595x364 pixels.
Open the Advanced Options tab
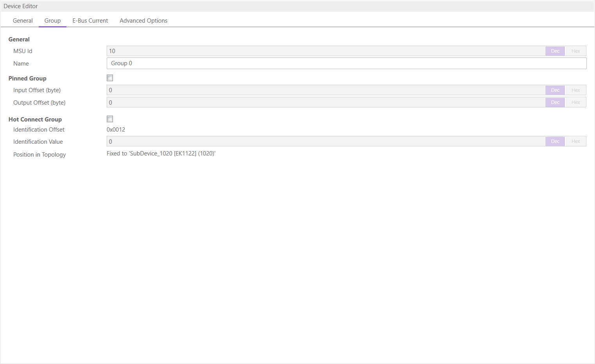coord(143,21)
